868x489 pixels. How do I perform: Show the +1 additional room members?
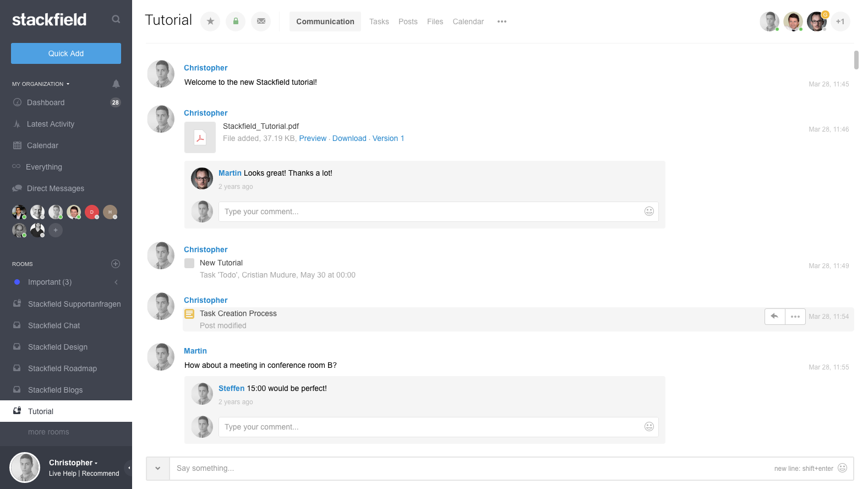pyautogui.click(x=840, y=21)
